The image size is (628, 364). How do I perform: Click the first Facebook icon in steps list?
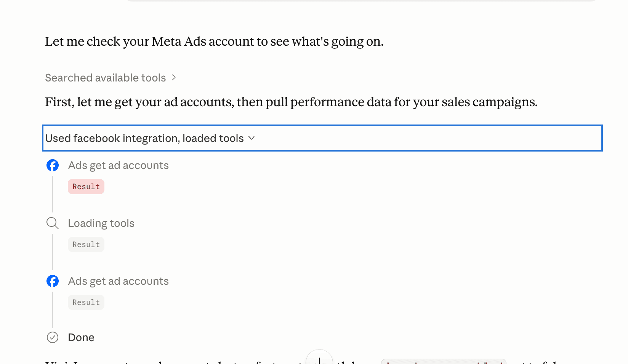(53, 165)
